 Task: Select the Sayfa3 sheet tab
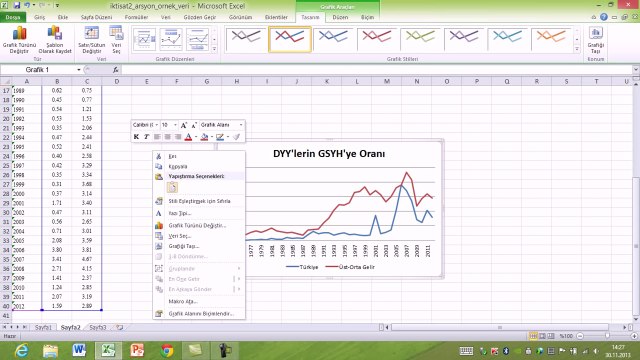point(98,327)
